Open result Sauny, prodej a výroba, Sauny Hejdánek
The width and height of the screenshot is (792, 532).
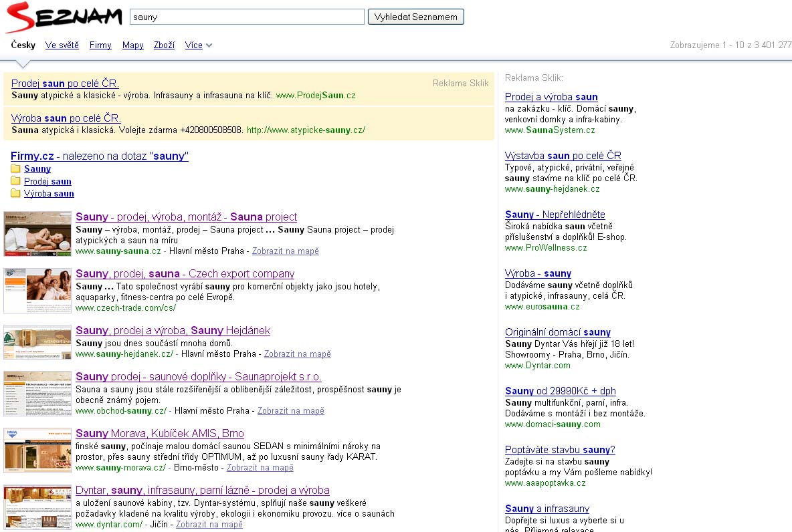point(173,331)
